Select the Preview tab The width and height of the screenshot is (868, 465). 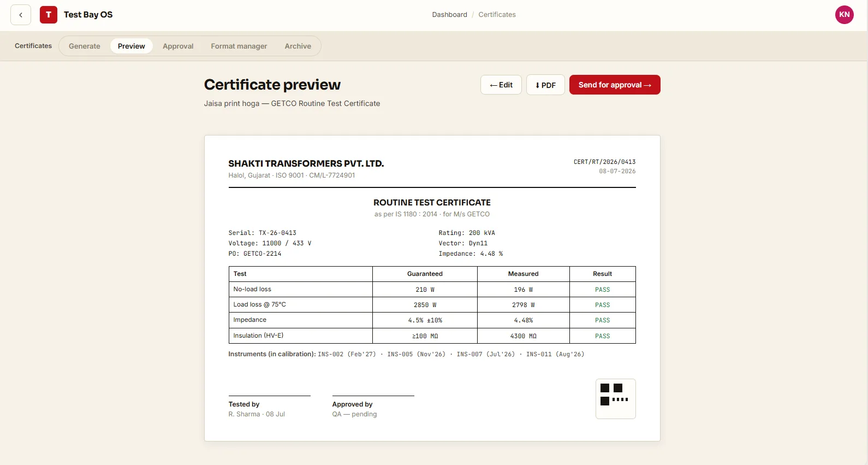coord(132,46)
